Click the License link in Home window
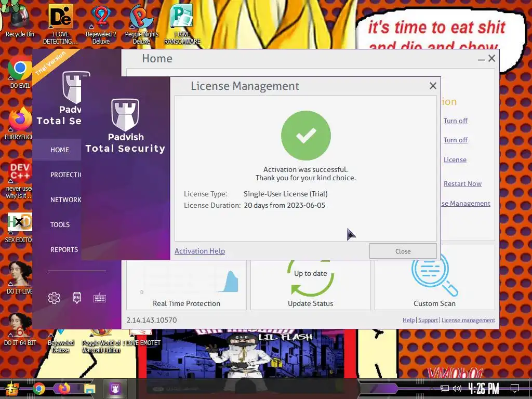The image size is (532, 399). click(455, 160)
